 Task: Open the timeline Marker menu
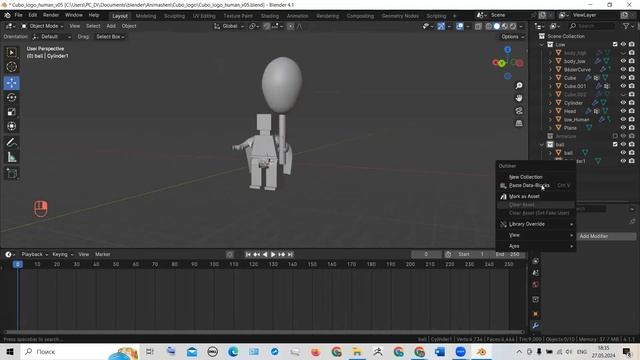(102, 254)
